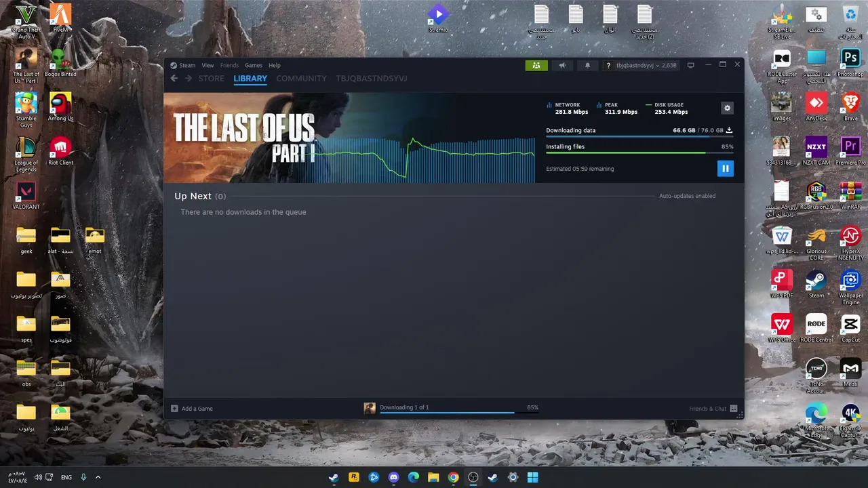Open Bogos Binted desktop icon

[60, 63]
